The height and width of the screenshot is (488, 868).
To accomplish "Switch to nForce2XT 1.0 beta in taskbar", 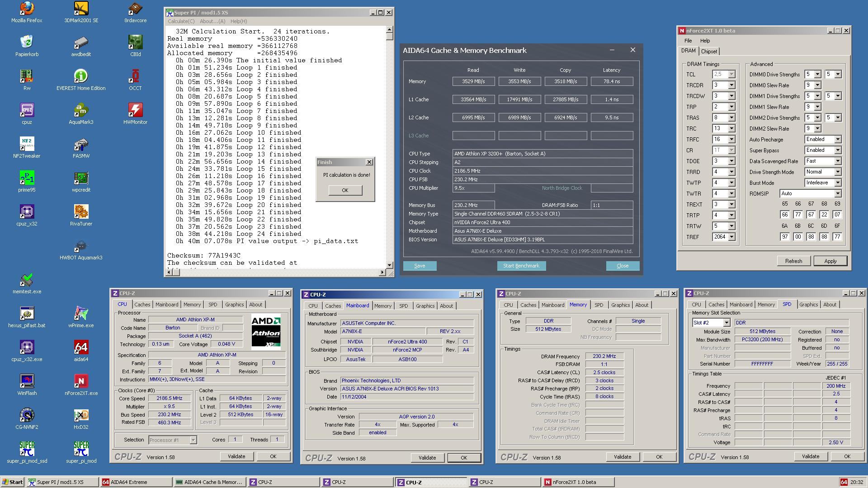I will click(x=578, y=482).
